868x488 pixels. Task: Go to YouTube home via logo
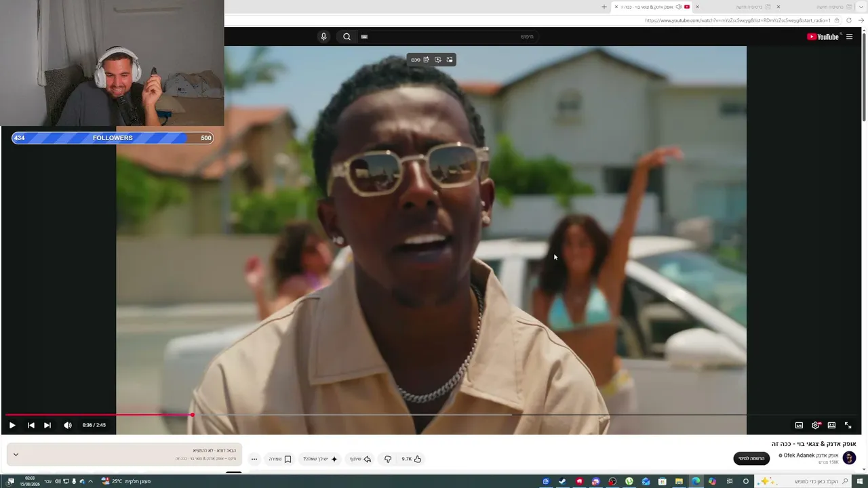click(823, 37)
